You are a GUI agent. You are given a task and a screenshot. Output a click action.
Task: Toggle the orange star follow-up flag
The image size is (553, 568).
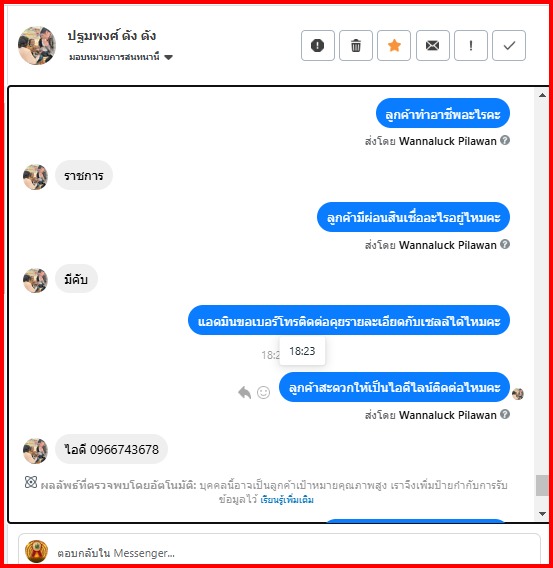[x=394, y=45]
